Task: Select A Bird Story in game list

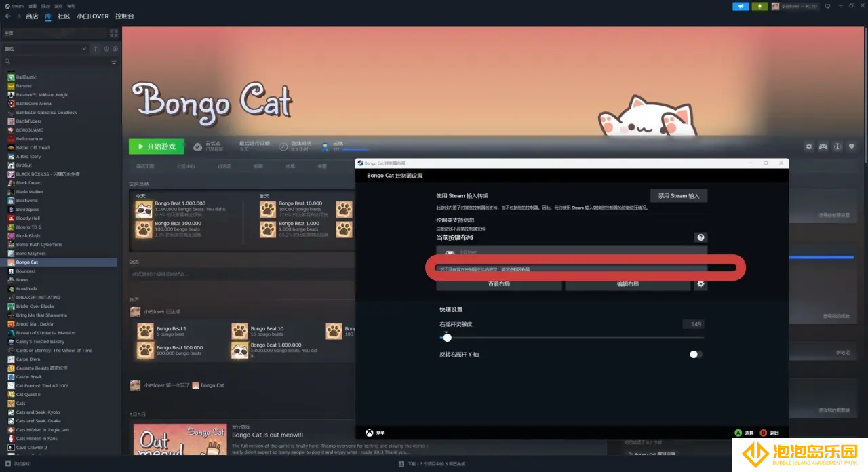Action: pos(28,157)
